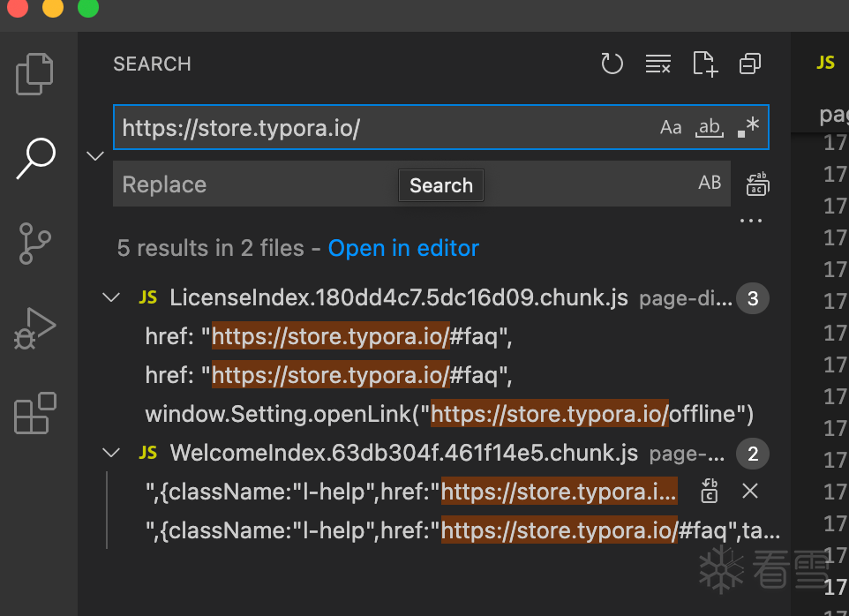Open the Run and Debug view

click(34, 328)
